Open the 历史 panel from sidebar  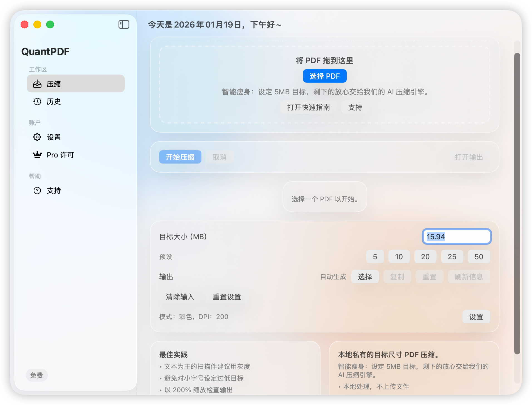pos(54,102)
